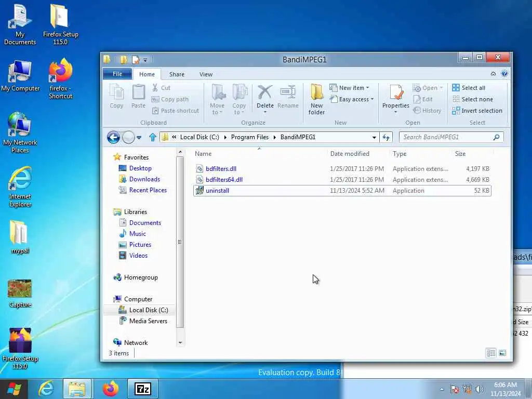Expand the address bar history dropdown
This screenshot has height=399, width=532.
coord(374,137)
